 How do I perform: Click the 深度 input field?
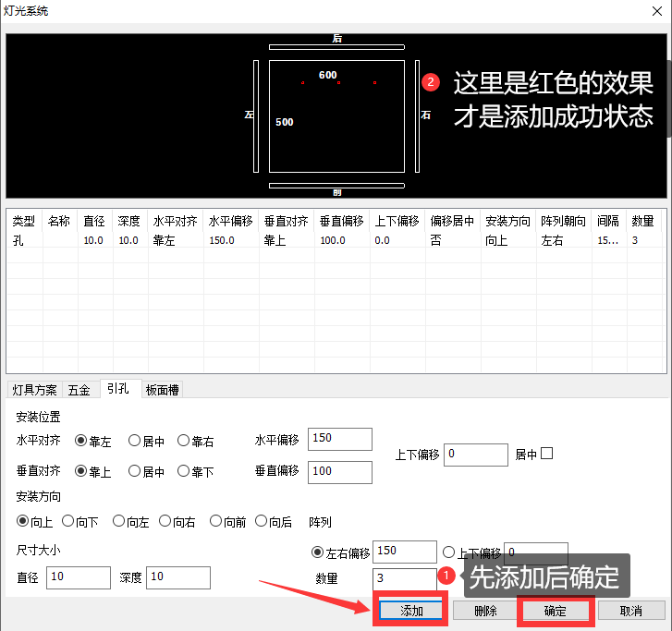[x=178, y=577]
